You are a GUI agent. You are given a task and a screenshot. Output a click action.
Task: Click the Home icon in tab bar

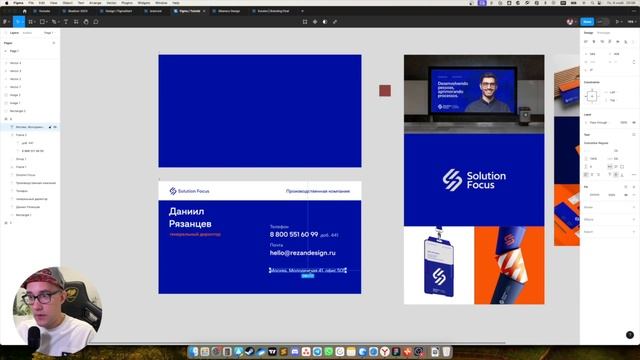24,11
